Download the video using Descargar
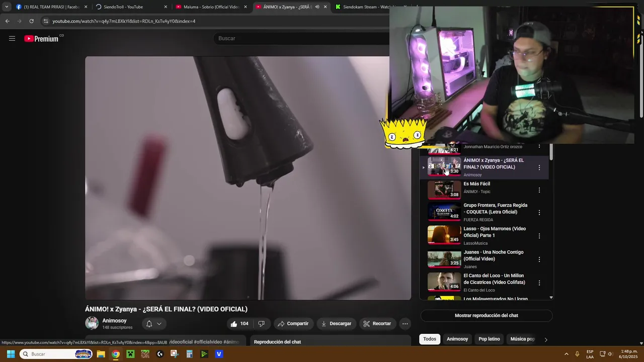The height and width of the screenshot is (362, 644). [x=336, y=324]
